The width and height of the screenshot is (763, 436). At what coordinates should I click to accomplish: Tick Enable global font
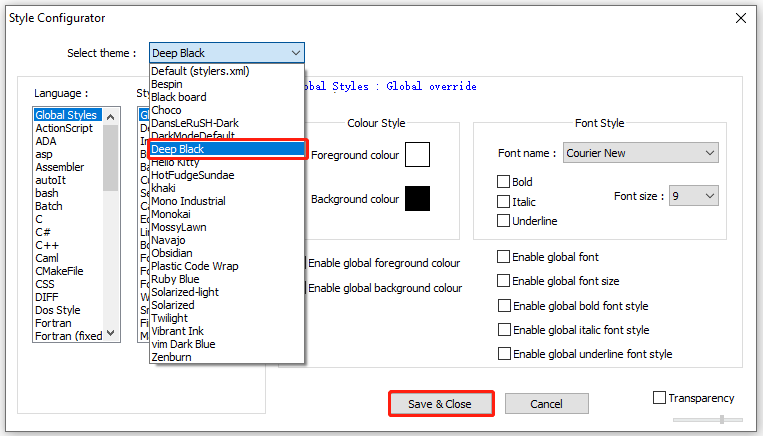tap(503, 256)
